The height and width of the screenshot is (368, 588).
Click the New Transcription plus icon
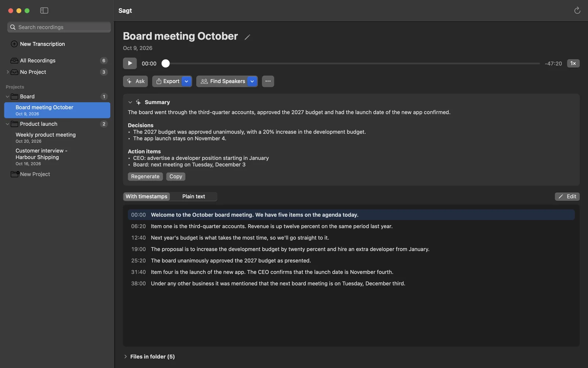14,44
